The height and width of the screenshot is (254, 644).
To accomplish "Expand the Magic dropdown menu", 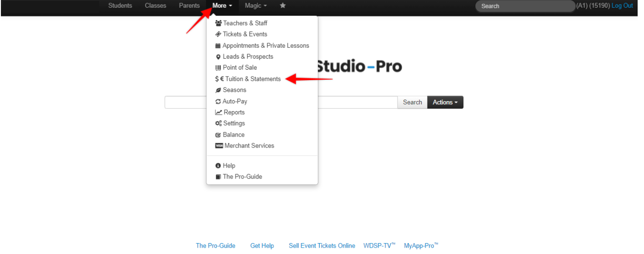I will (256, 5).
